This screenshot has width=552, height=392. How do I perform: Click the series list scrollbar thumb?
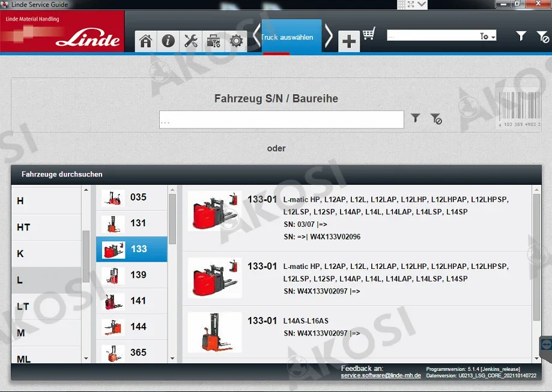click(x=172, y=219)
